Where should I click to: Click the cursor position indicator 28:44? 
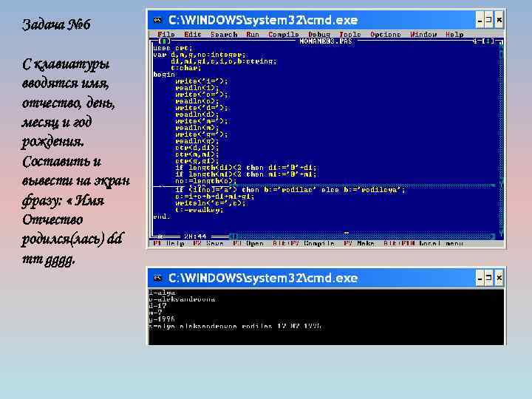click(x=195, y=236)
